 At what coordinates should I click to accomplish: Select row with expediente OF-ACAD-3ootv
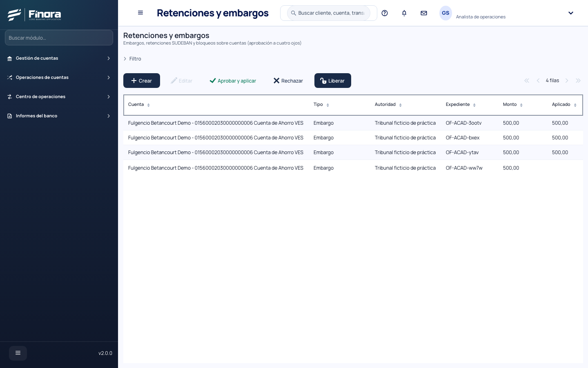353,123
